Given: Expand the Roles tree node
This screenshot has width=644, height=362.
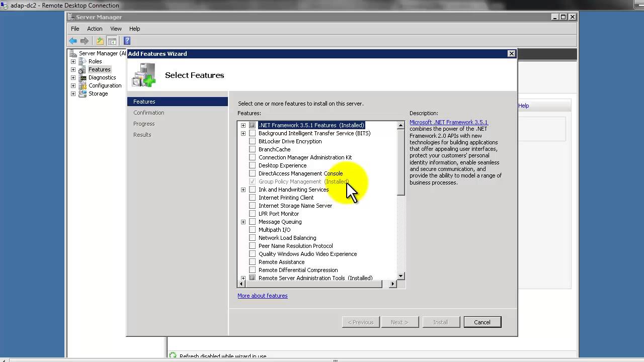Looking at the screenshot, I should point(73,61).
